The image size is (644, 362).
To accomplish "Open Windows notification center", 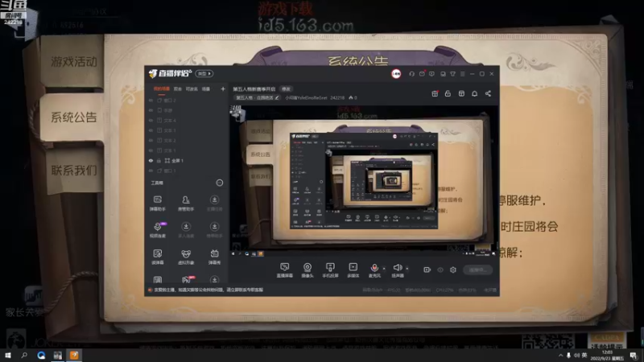I will pos(634,356).
